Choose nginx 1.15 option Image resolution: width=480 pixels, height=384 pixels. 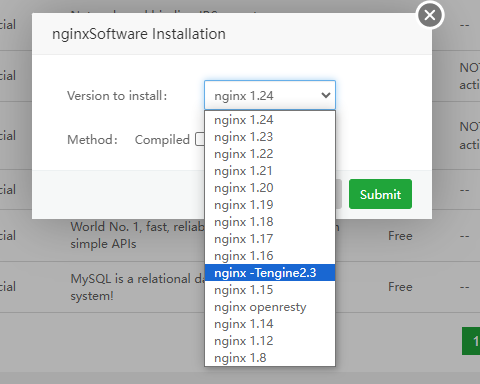(270, 290)
